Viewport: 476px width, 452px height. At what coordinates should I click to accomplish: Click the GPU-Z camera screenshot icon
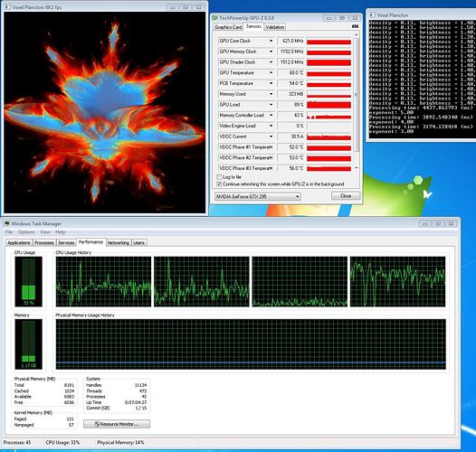pyautogui.click(x=355, y=27)
